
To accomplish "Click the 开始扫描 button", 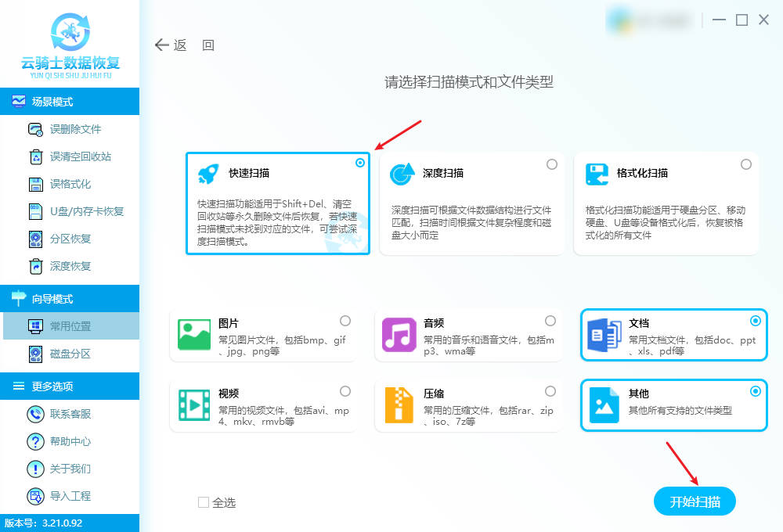I will click(695, 501).
